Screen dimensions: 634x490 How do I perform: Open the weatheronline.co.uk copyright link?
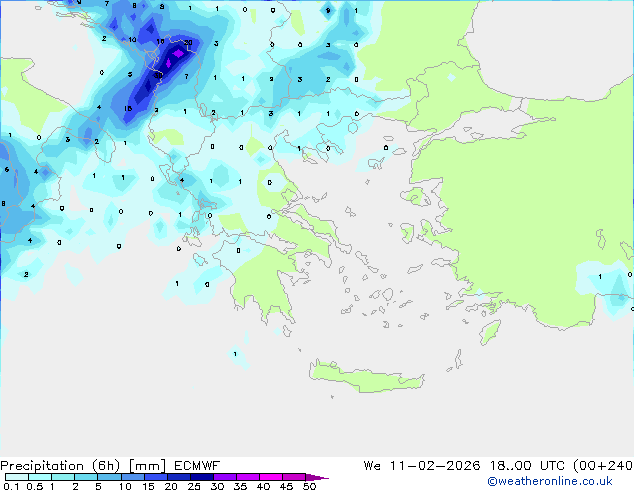point(550,481)
